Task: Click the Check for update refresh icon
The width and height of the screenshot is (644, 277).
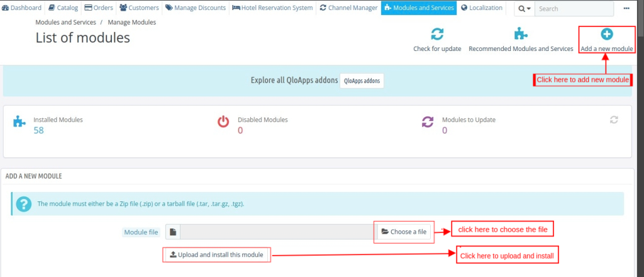Action: coord(436,34)
